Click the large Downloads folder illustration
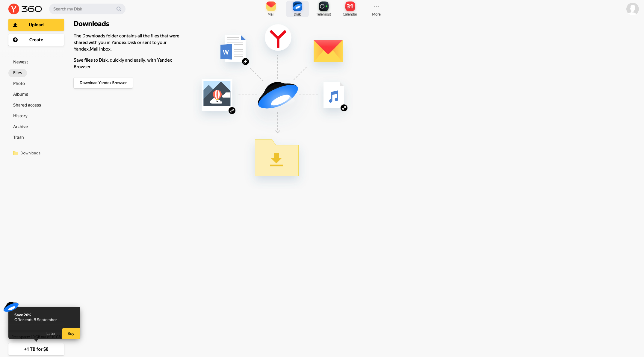Screen dimensions: 644x357 point(277,157)
